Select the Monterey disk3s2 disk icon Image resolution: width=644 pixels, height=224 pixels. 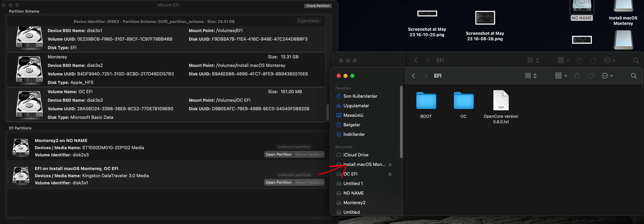(x=29, y=70)
